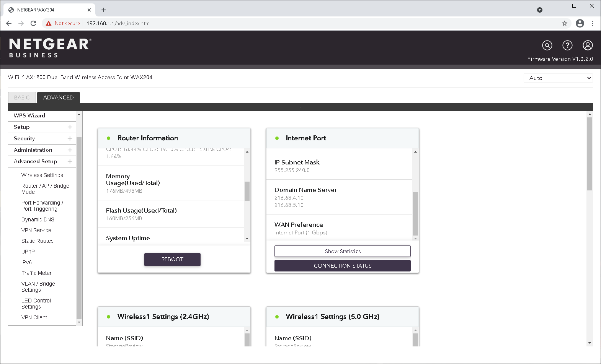Click Wireless1 Settings (5.0 GHz) heading
The image size is (601, 364).
333,317
